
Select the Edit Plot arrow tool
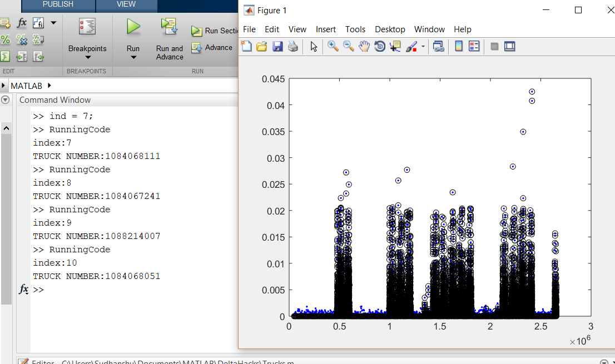point(314,47)
